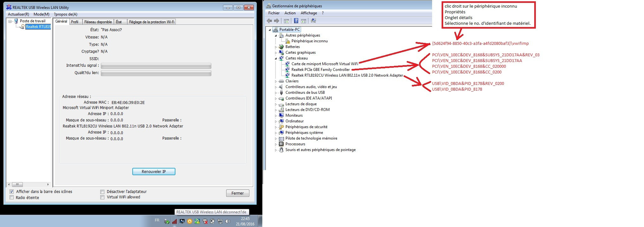Open the Mode(M) menu
The width and height of the screenshot is (644, 227).
(42, 14)
